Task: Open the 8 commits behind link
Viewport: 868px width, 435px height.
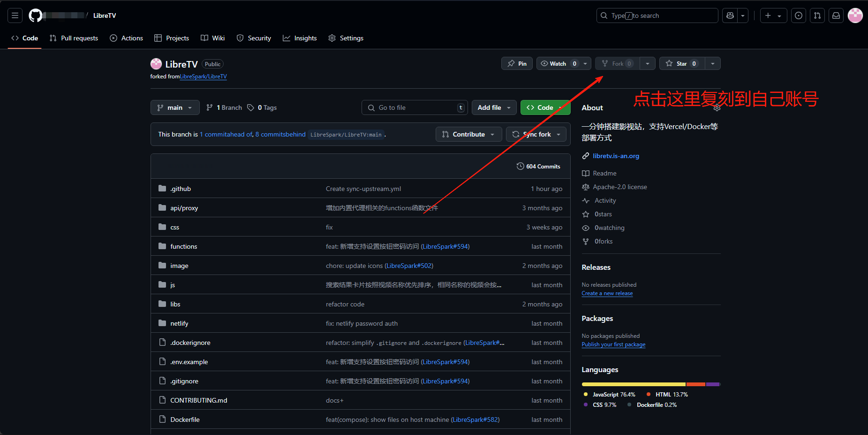Action: pyautogui.click(x=280, y=134)
